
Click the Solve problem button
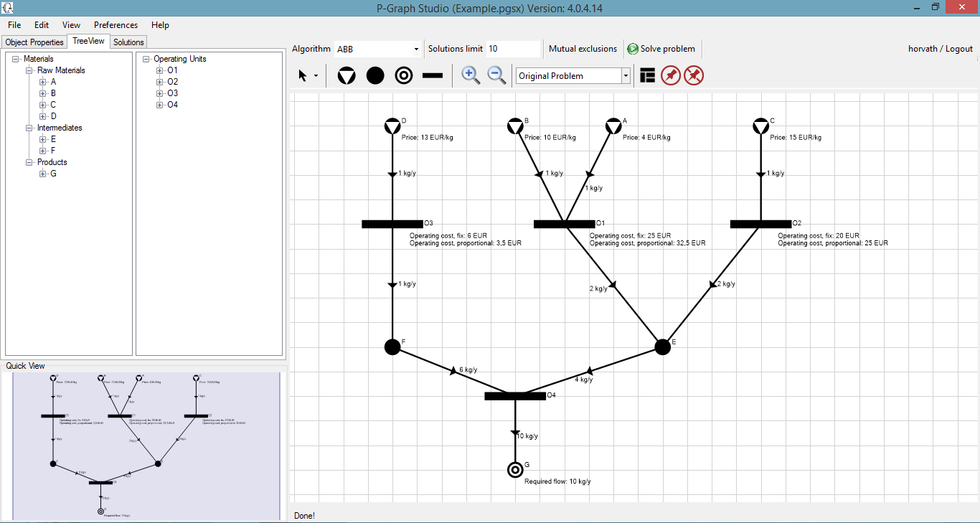pyautogui.click(x=661, y=49)
